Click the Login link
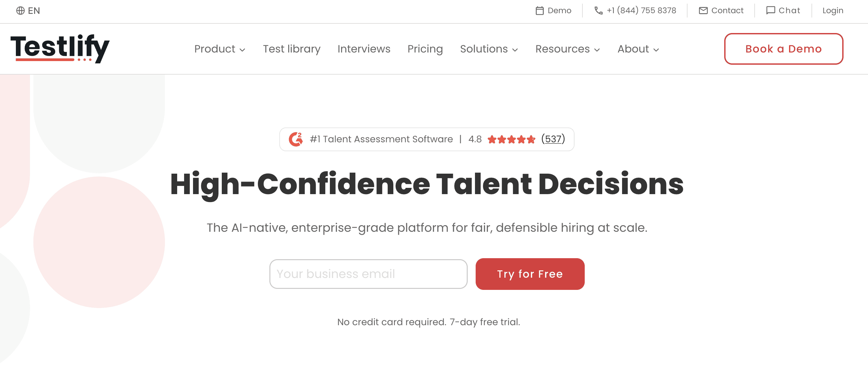 832,11
